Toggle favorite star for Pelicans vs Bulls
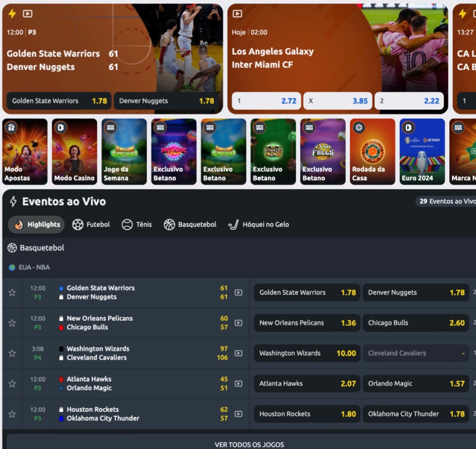476x449 pixels. pyautogui.click(x=12, y=323)
